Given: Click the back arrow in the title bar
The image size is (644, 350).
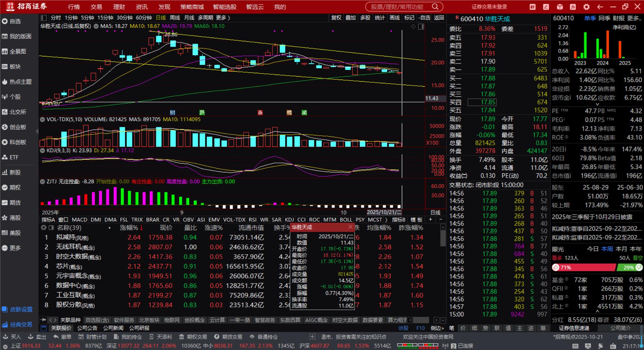Looking at the screenshot, I should coord(600,7).
